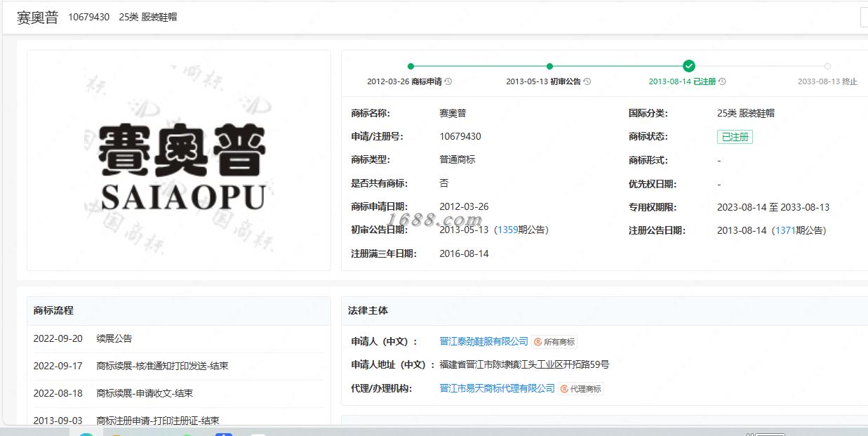Open applicant 晋江泰劲鞋服有限公司 link
868x436 pixels.
[x=483, y=341]
